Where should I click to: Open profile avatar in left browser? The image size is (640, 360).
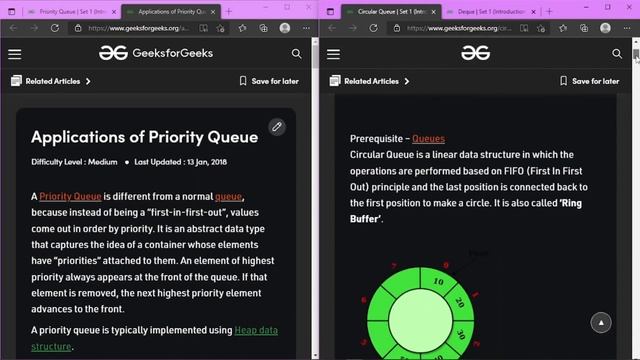[x=285, y=28]
